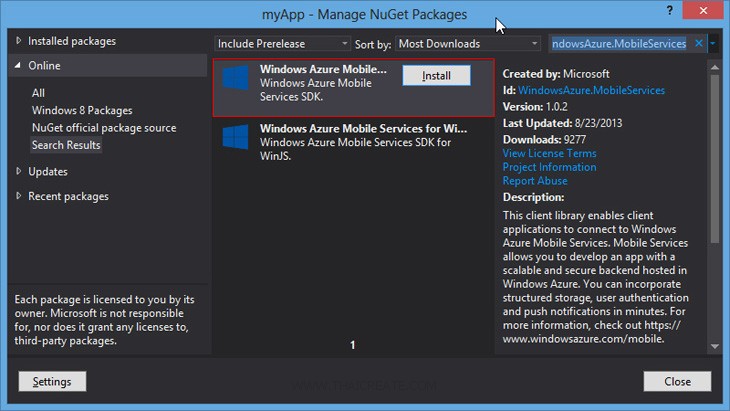Viewport: 730px width, 411px height.
Task: Open the Settings button
Action: tap(52, 381)
